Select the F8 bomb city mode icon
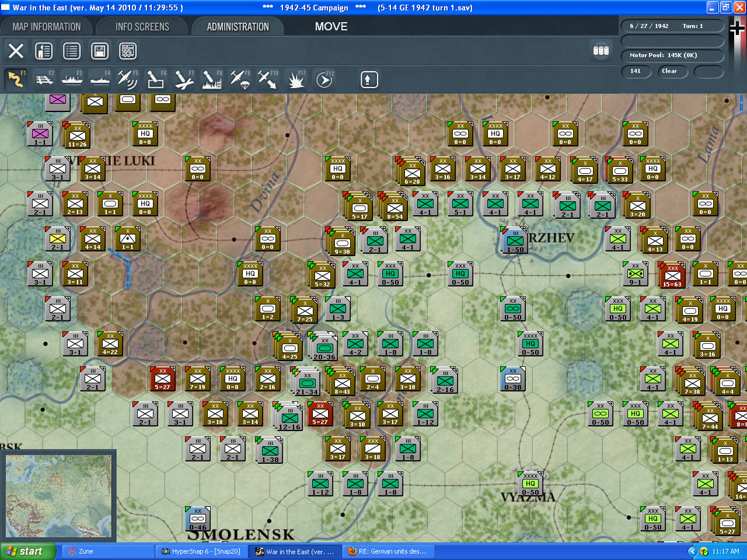This screenshot has height=560, width=747. tap(212, 79)
